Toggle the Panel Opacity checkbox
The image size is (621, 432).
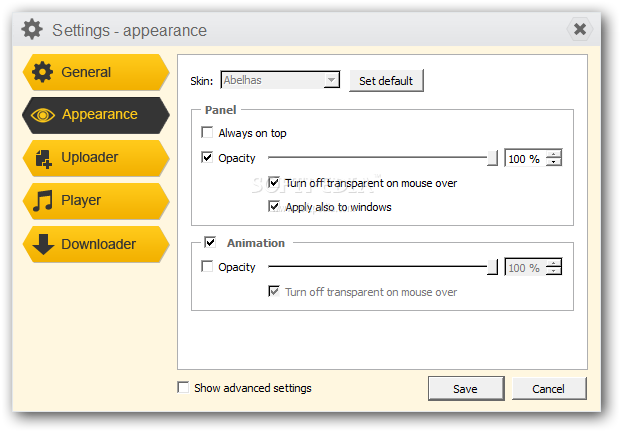207,157
